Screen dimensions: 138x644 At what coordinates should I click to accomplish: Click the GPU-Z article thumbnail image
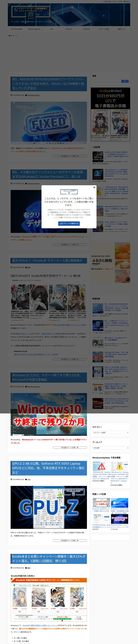point(49,507)
